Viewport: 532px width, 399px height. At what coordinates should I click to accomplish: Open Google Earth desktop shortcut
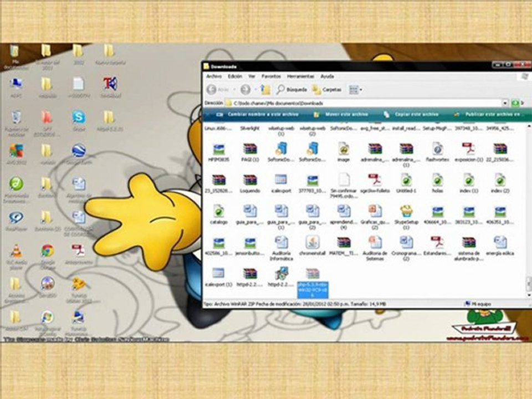pyautogui.click(x=79, y=155)
